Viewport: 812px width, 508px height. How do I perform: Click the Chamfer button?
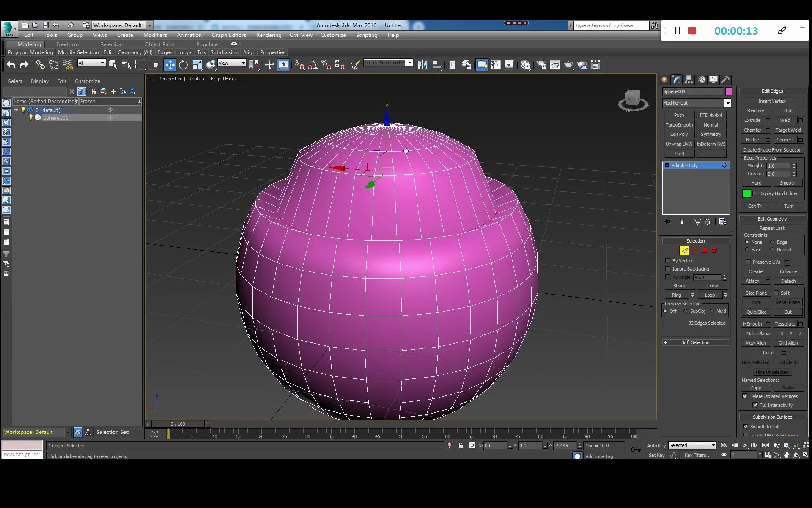(x=752, y=130)
